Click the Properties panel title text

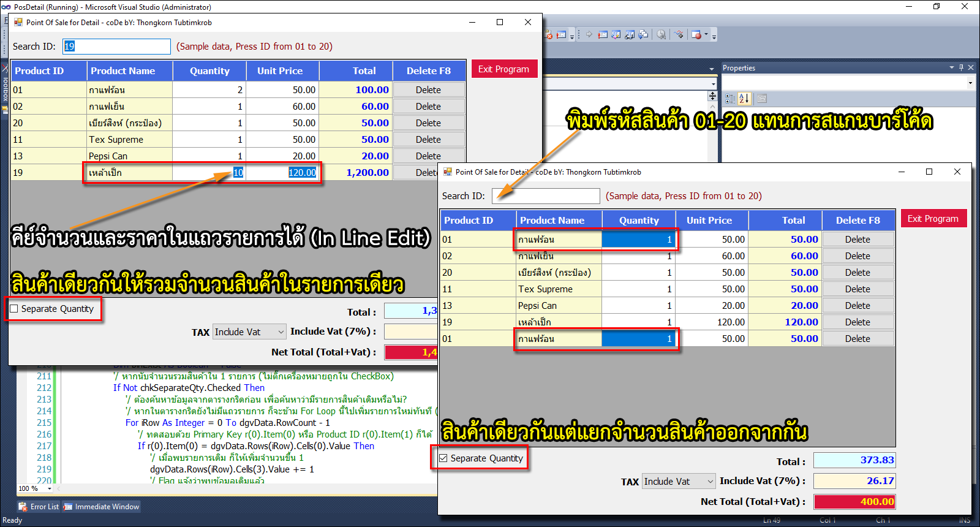tap(739, 68)
